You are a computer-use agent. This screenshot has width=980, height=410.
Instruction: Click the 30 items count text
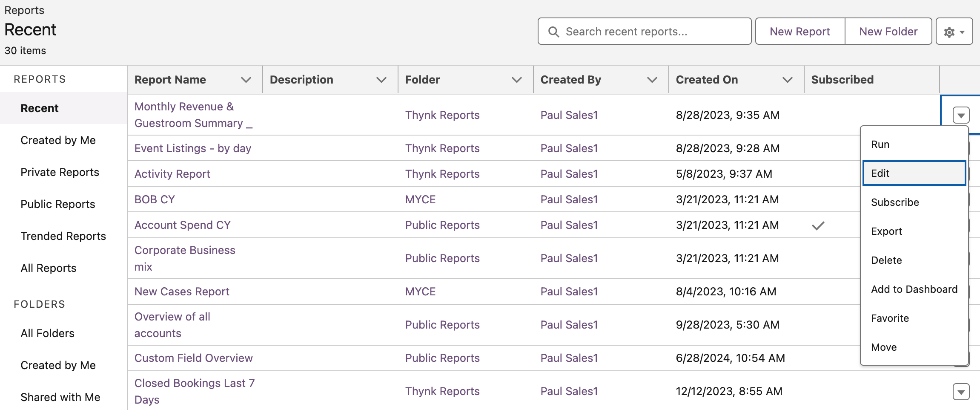coord(25,51)
